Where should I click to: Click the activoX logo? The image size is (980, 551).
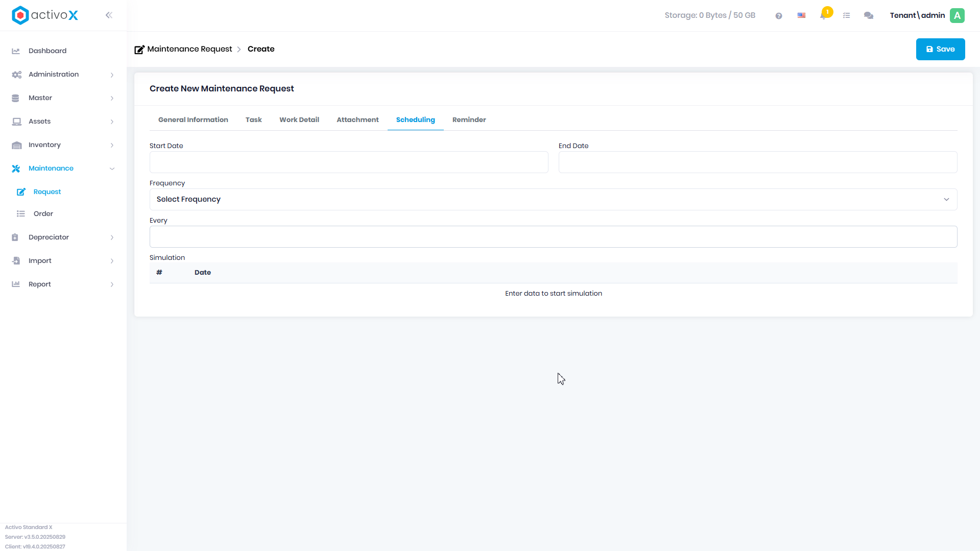[x=45, y=15]
